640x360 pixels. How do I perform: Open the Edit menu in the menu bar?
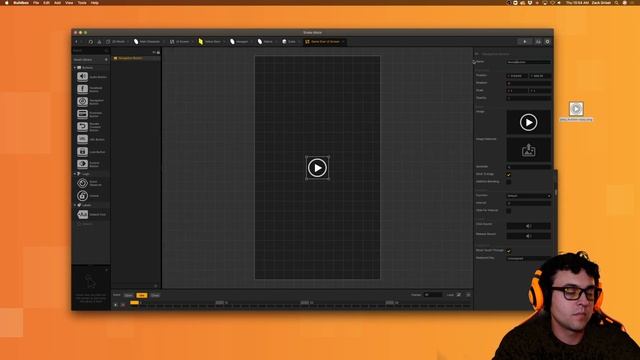pyautogui.click(x=47, y=3)
